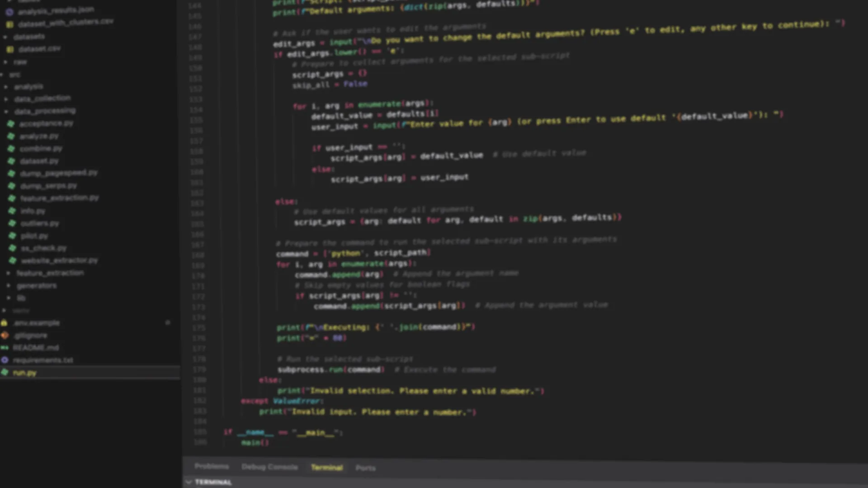
Task: Click the lock icon beside .env.example
Action: coord(5,323)
